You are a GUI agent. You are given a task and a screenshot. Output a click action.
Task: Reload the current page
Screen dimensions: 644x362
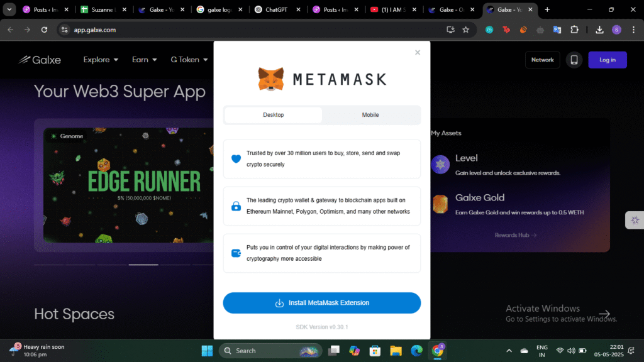(x=44, y=30)
